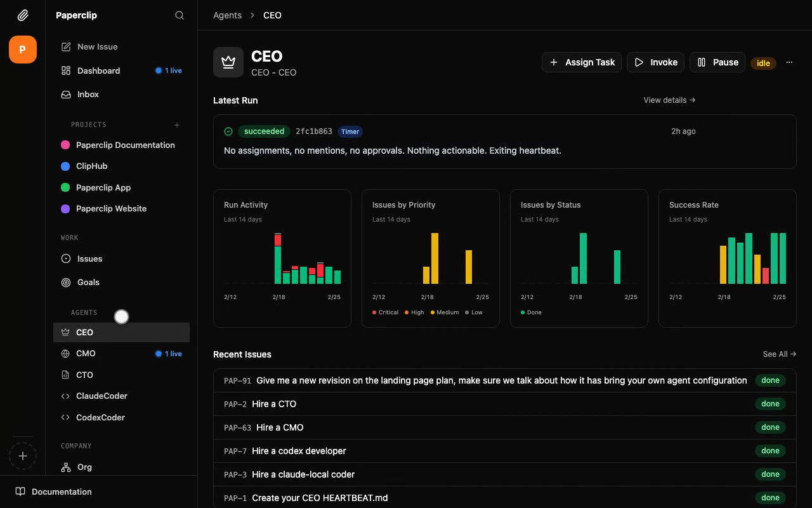Viewport: 812px width, 508px height.
Task: Open issue PAP-3 Hire a claude-local coder
Action: coord(505,474)
